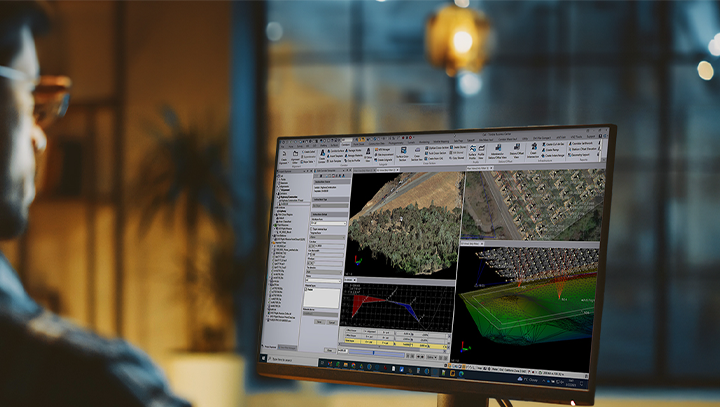Click the Windows taskbar search box
The image size is (720, 407).
pos(292,360)
